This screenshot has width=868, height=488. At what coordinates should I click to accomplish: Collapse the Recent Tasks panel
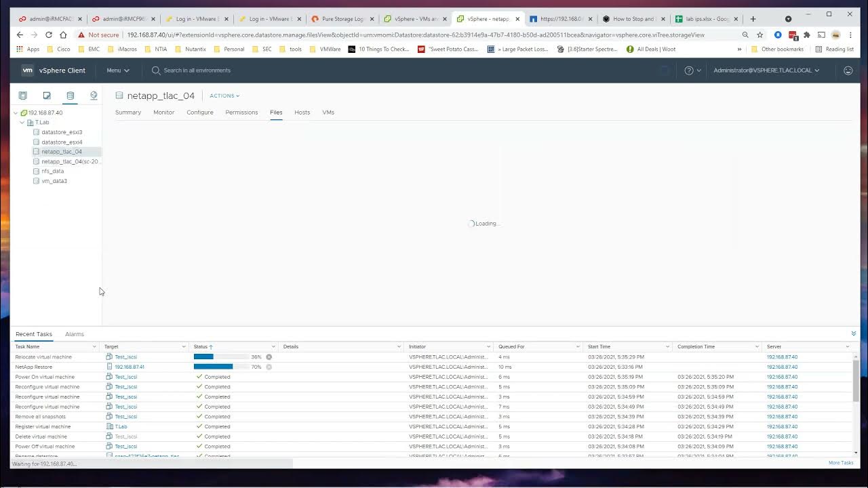point(854,333)
